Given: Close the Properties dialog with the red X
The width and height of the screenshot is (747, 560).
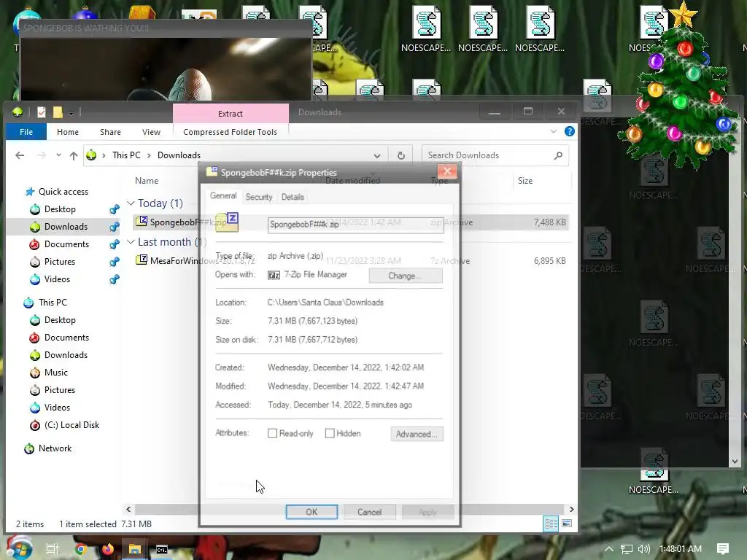Looking at the screenshot, I should point(447,171).
